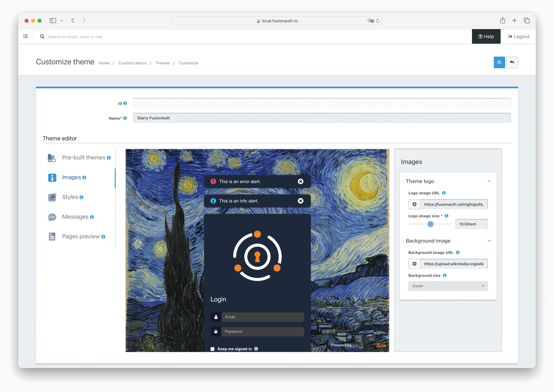Click the Messages speech bubble icon
The image size is (554, 392).
click(x=52, y=217)
